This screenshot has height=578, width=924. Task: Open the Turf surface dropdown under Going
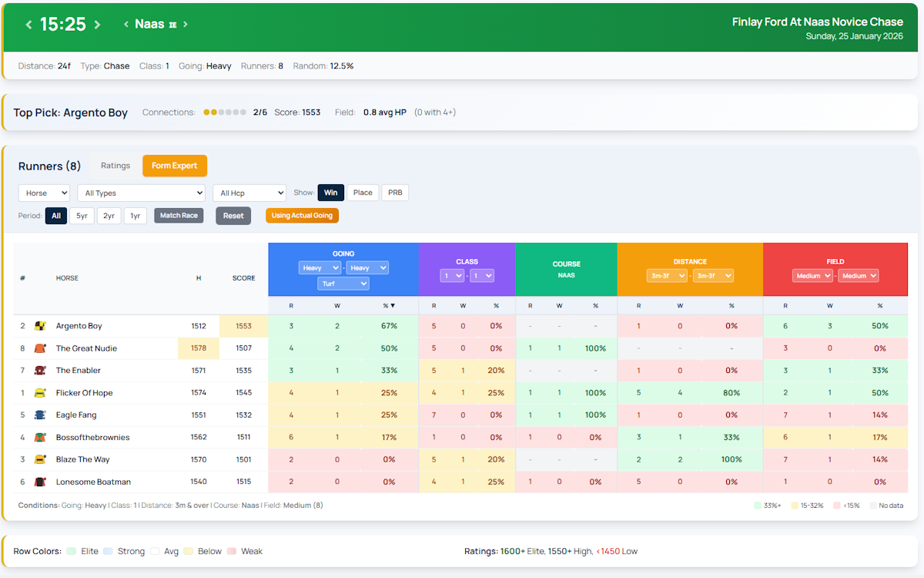(x=343, y=283)
